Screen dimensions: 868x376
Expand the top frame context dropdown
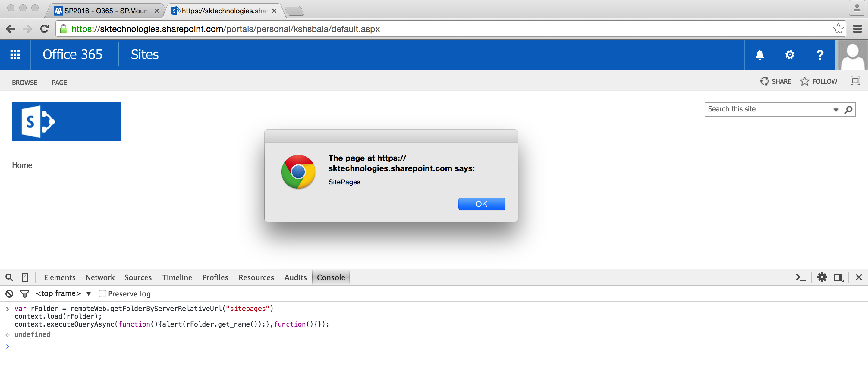(x=63, y=293)
